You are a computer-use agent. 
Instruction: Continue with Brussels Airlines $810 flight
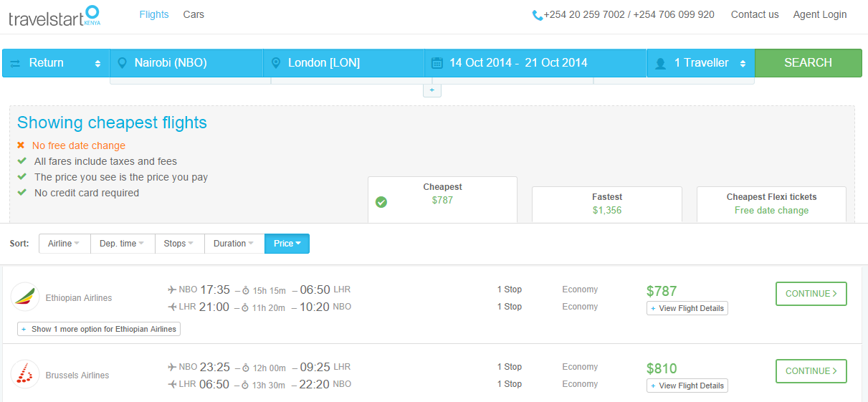tap(811, 371)
